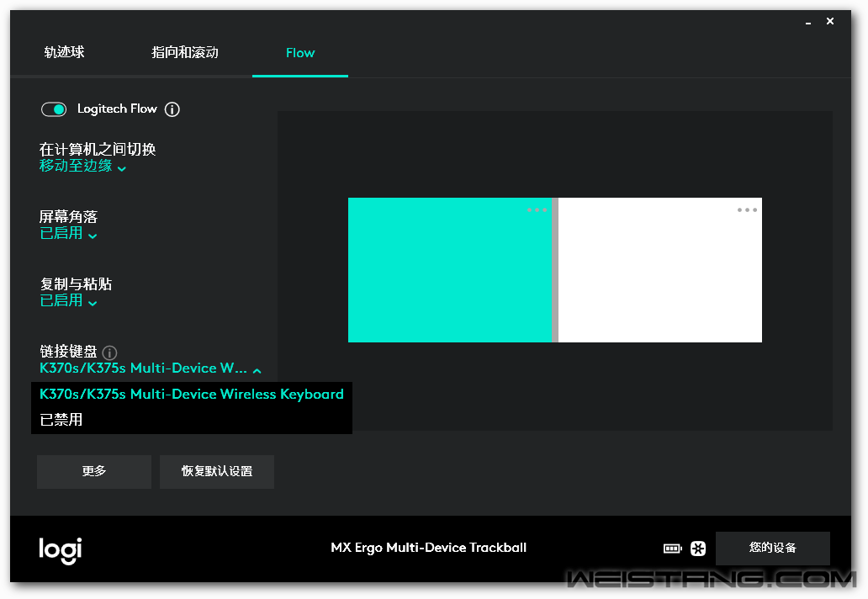This screenshot has width=868, height=599.
Task: Switch to the 指向和滚动 tab
Action: click(185, 53)
